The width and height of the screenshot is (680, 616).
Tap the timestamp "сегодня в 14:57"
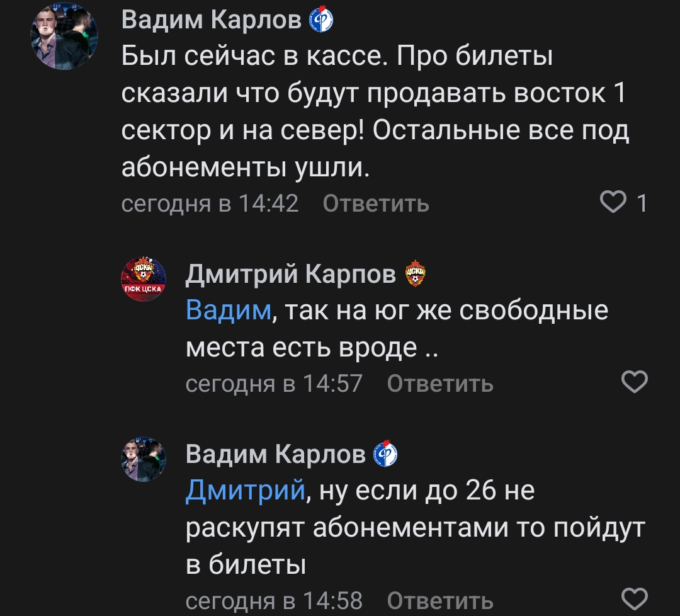tap(274, 383)
